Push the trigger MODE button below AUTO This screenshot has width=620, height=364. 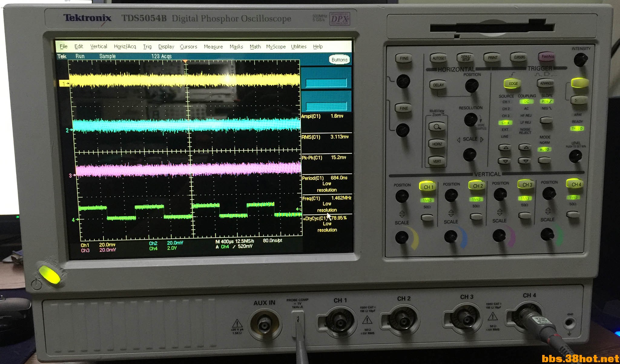pyautogui.click(x=545, y=160)
